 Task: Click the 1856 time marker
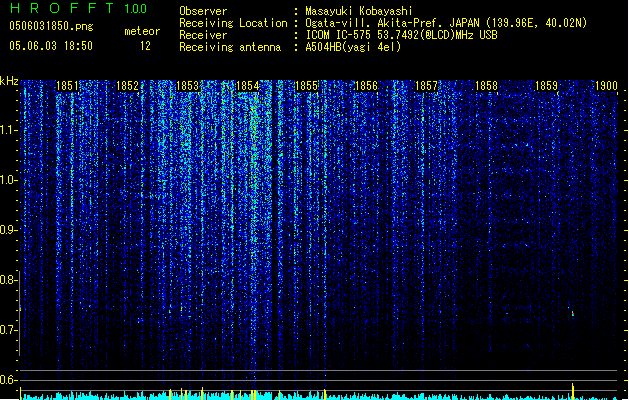point(366,86)
